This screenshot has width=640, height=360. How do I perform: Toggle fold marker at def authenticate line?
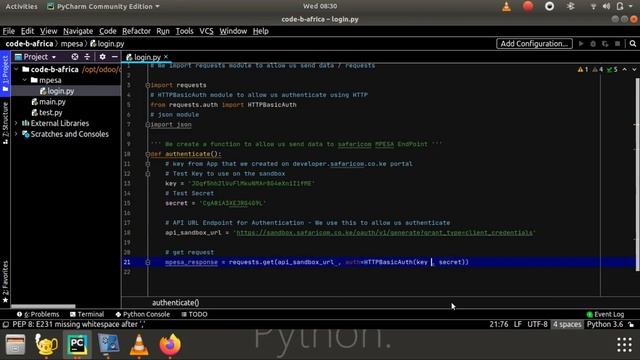pos(148,154)
